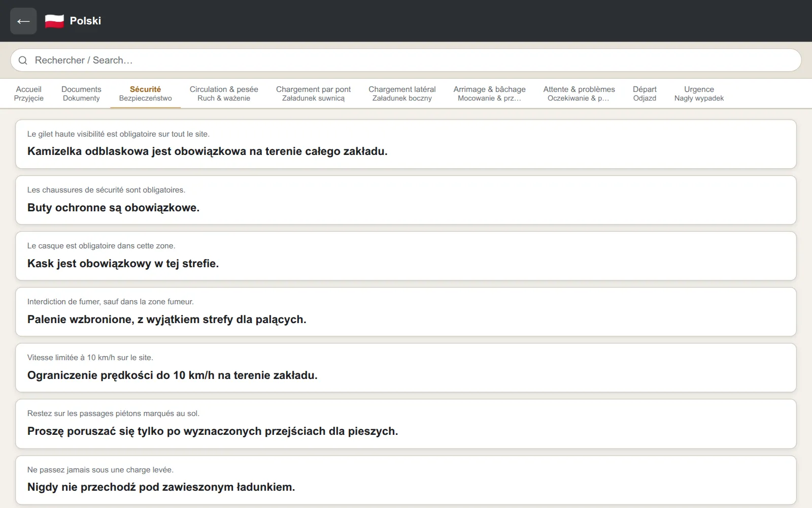Open Circulation & pesée tab
812x508 pixels.
click(224, 93)
